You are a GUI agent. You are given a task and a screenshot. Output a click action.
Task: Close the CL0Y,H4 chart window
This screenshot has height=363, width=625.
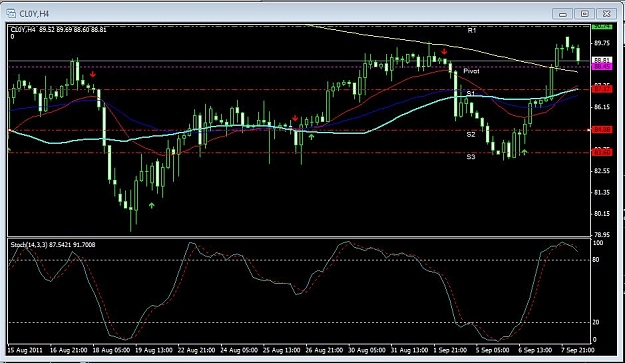click(x=607, y=14)
